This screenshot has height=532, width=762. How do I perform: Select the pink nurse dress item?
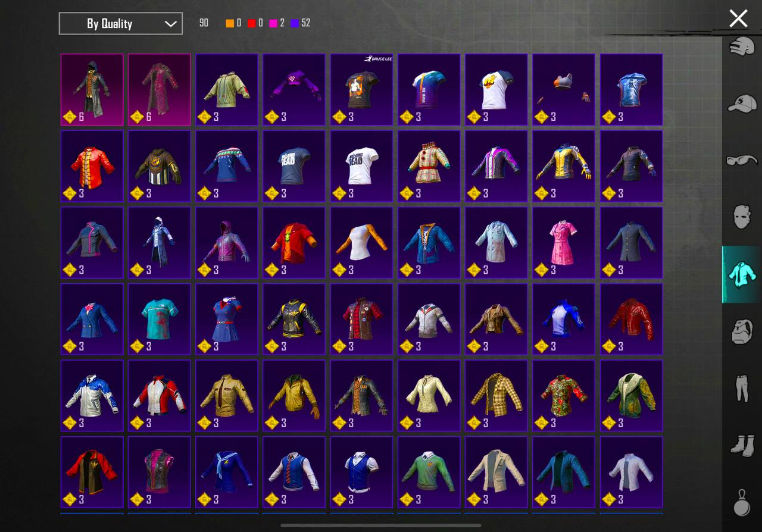pyautogui.click(x=563, y=242)
